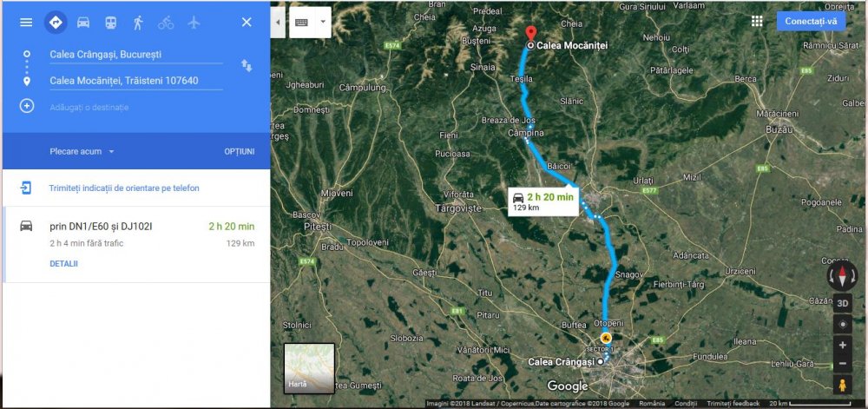Swap start and destination points
868x409 pixels.
247,66
